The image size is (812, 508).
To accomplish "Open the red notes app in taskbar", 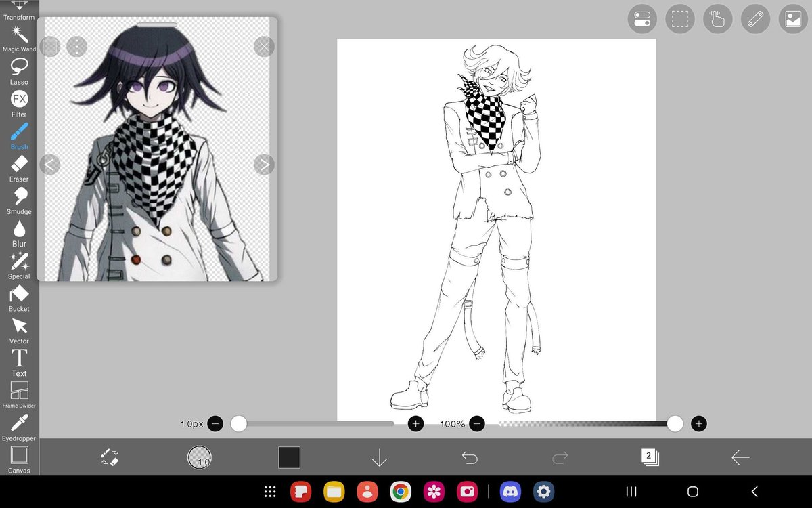I will pyautogui.click(x=300, y=492).
